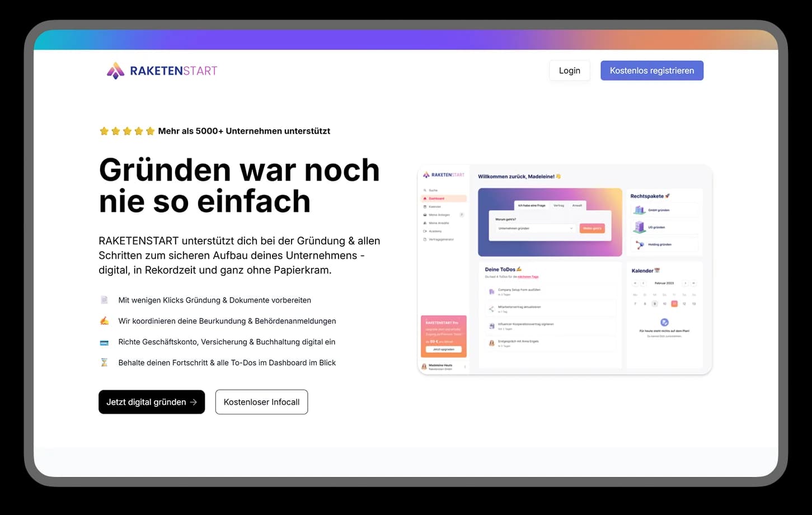Open the Company Setup Form ausfüllen todo

tap(550, 291)
